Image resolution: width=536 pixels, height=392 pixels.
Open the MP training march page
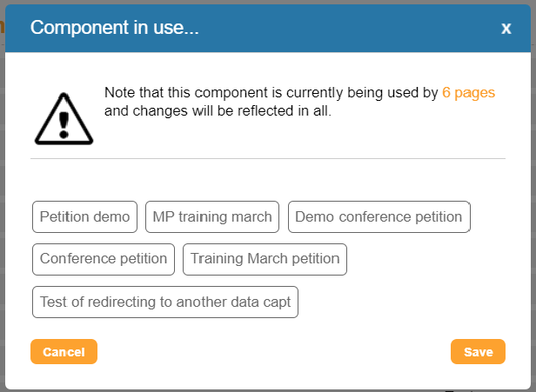(x=212, y=216)
